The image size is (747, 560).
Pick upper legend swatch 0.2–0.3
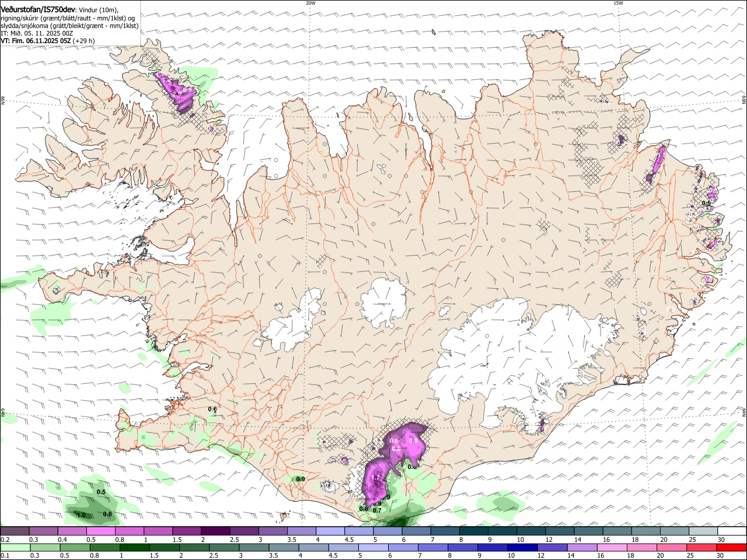15,531
